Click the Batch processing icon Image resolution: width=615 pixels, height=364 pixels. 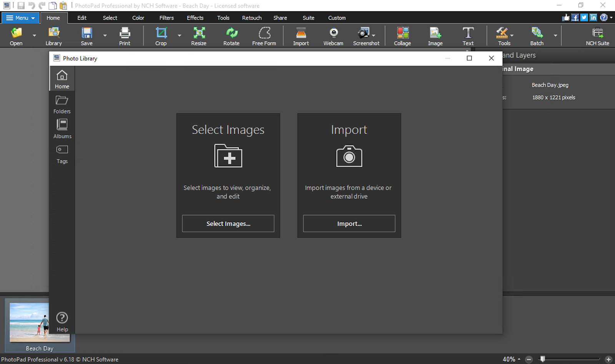pos(537,33)
